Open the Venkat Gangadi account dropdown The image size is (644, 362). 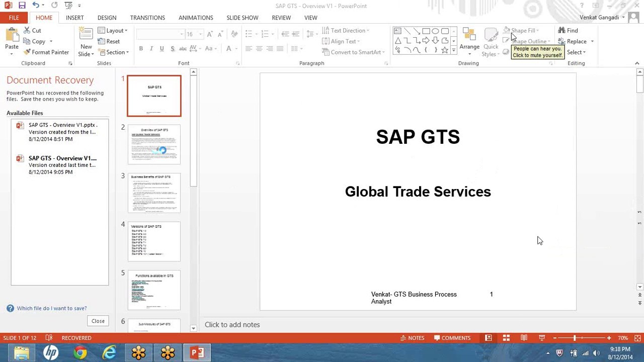pyautogui.click(x=602, y=18)
